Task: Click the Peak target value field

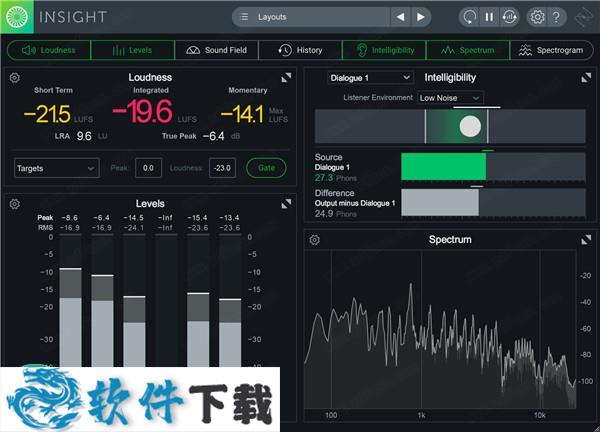Action: (148, 168)
